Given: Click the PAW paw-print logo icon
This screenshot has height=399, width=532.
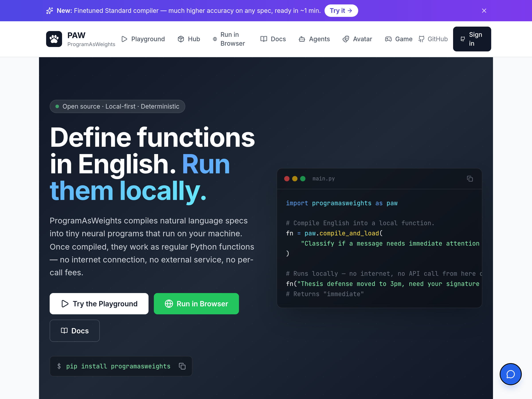Looking at the screenshot, I should (54, 39).
